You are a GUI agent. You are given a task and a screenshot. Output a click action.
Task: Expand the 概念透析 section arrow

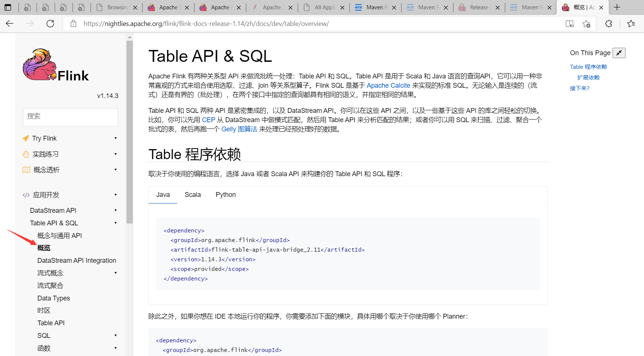click(115, 170)
